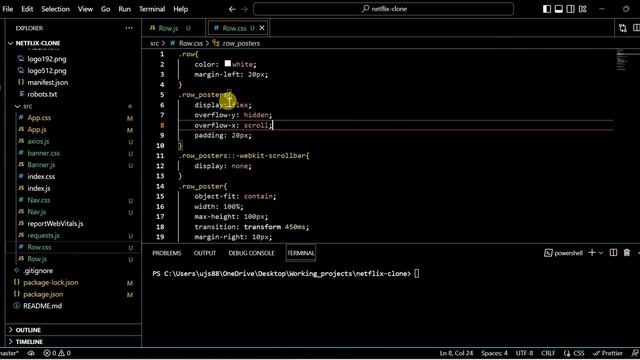The image size is (640, 360).
Task: Click the white color swatch in line 2
Action: (228, 63)
